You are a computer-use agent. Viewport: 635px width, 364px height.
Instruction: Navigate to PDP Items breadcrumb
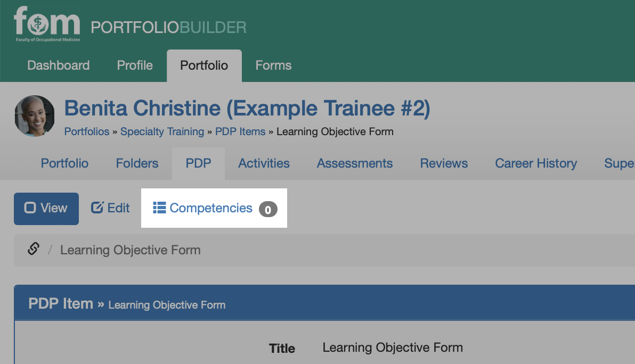[x=240, y=131]
